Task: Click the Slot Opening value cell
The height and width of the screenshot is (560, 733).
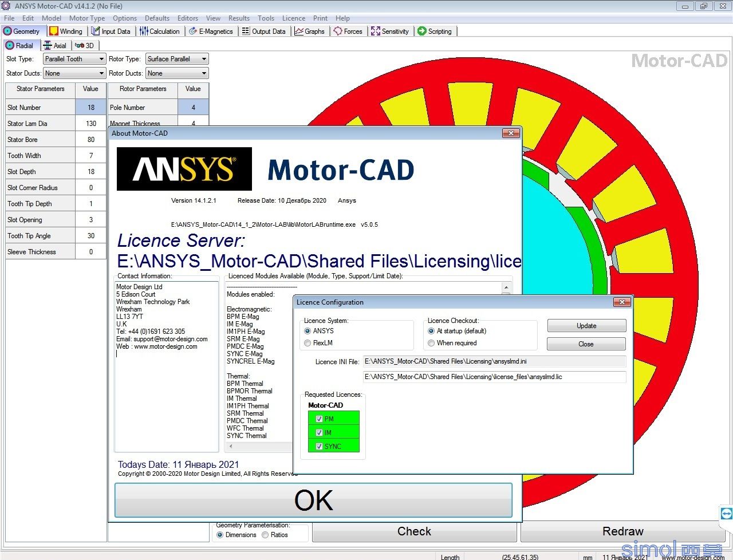Action: 91,219
